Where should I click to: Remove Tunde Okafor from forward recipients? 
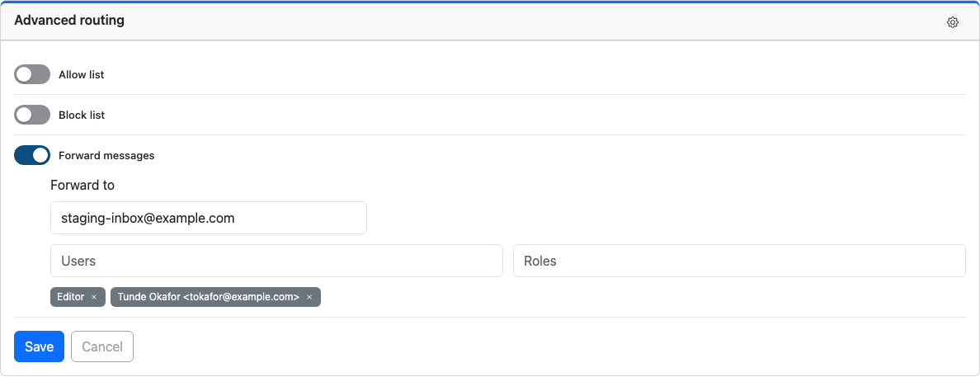click(309, 297)
